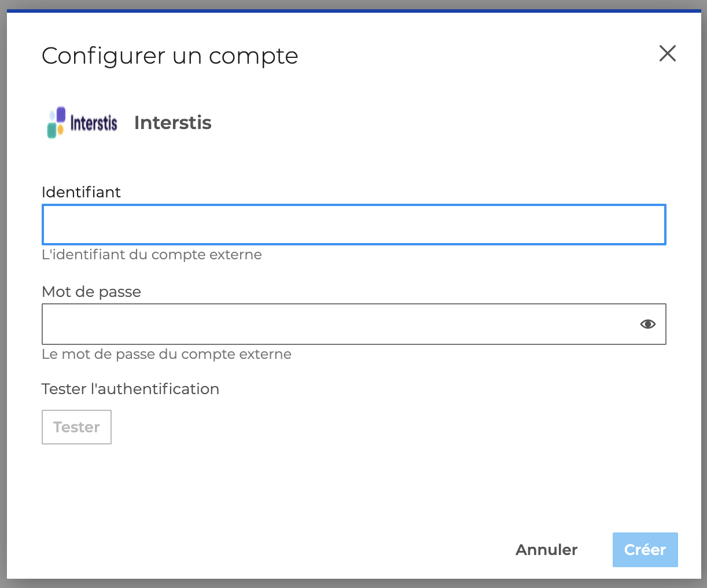Screen dimensions: 707x588
Task: Close the Configurer un compte dialog
Action: 667,54
